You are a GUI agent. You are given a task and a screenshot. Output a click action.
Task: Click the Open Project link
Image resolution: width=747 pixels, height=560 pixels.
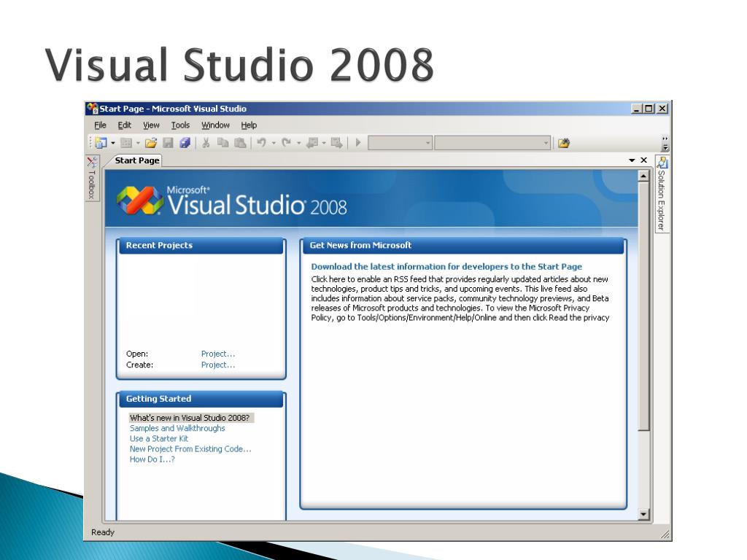click(217, 354)
